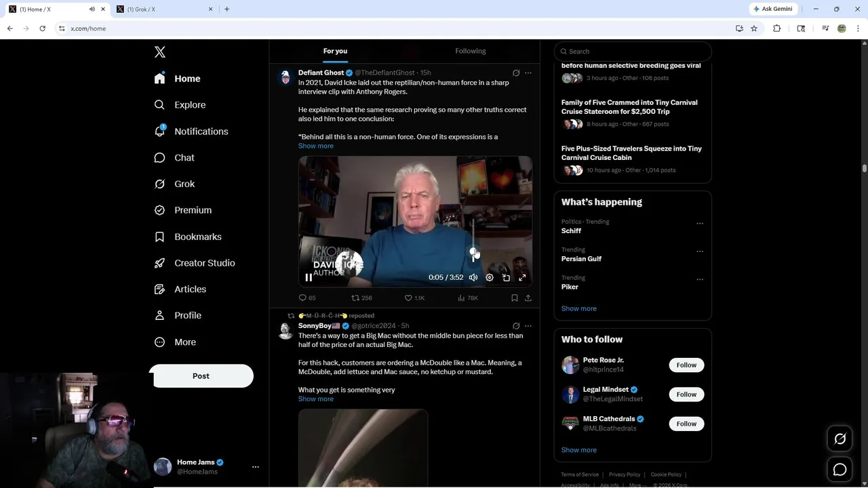Switch to the For you tab

(x=335, y=51)
